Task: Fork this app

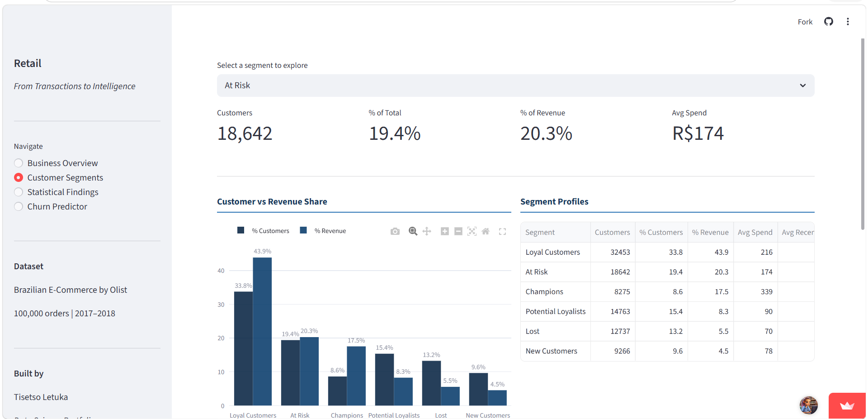Action: click(x=805, y=22)
